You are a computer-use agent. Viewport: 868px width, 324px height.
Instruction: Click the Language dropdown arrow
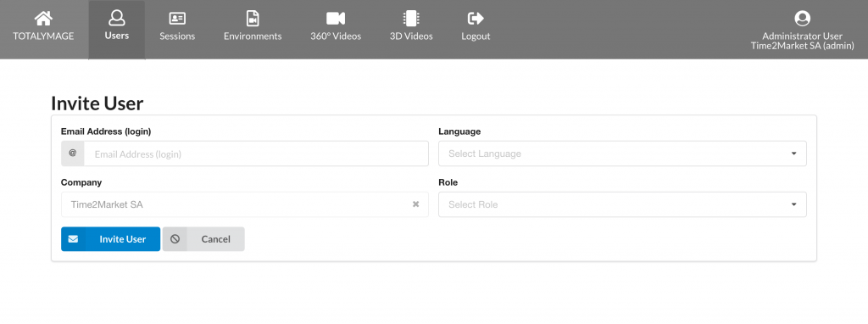(793, 154)
